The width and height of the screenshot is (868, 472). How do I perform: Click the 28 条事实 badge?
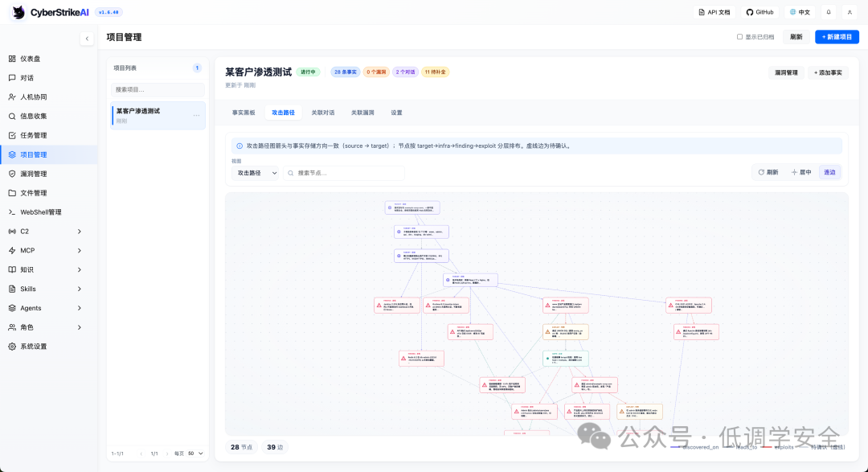pyautogui.click(x=346, y=72)
